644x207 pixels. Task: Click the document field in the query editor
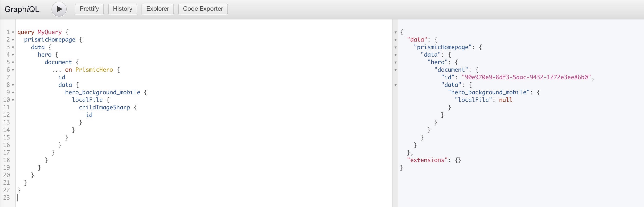click(58, 62)
